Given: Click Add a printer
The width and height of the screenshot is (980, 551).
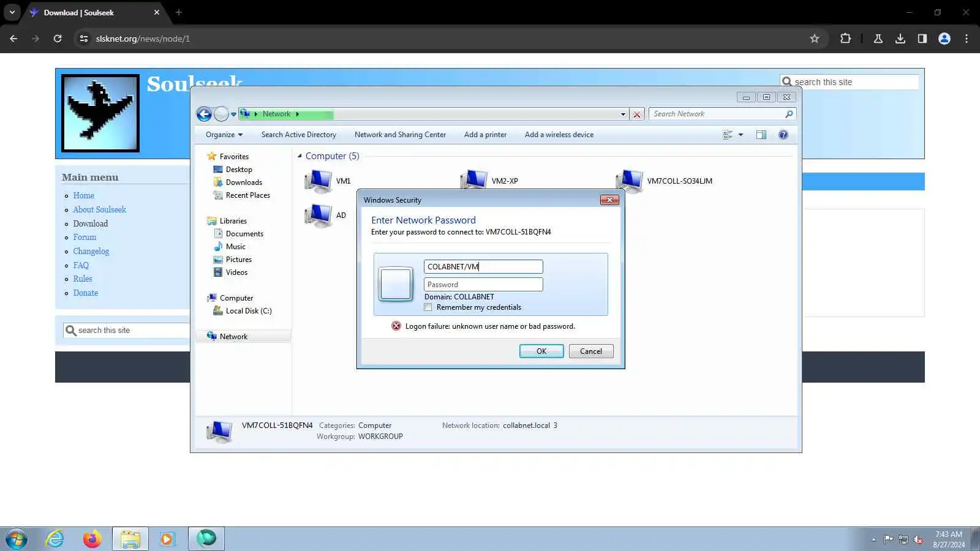Looking at the screenshot, I should (x=485, y=135).
